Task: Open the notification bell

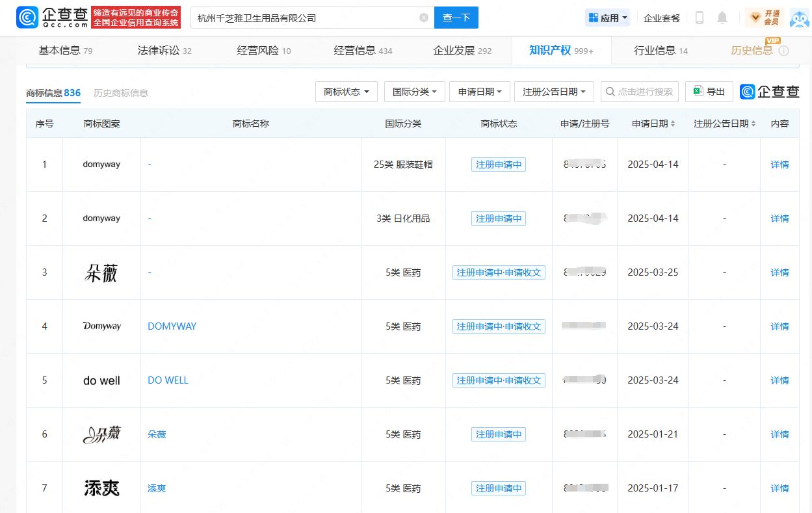Action: click(x=722, y=18)
